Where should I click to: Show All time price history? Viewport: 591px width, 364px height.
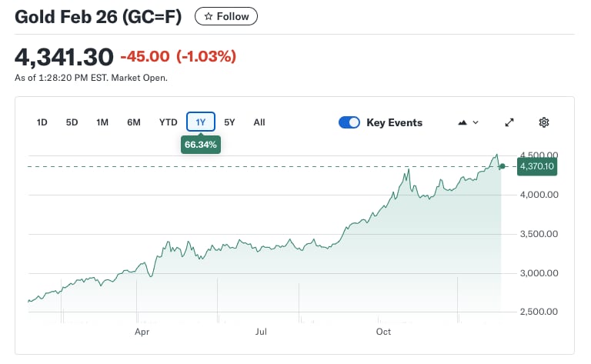coord(259,122)
